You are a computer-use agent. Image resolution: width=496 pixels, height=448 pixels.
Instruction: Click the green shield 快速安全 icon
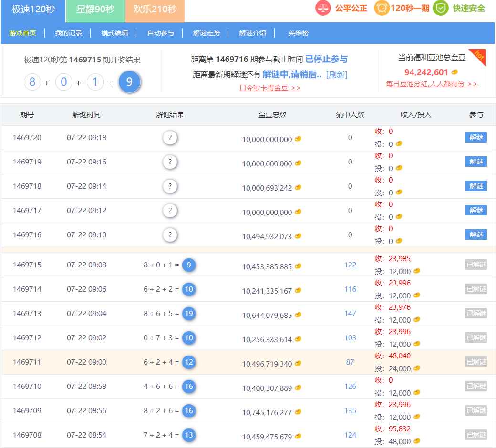pyautogui.click(x=441, y=8)
